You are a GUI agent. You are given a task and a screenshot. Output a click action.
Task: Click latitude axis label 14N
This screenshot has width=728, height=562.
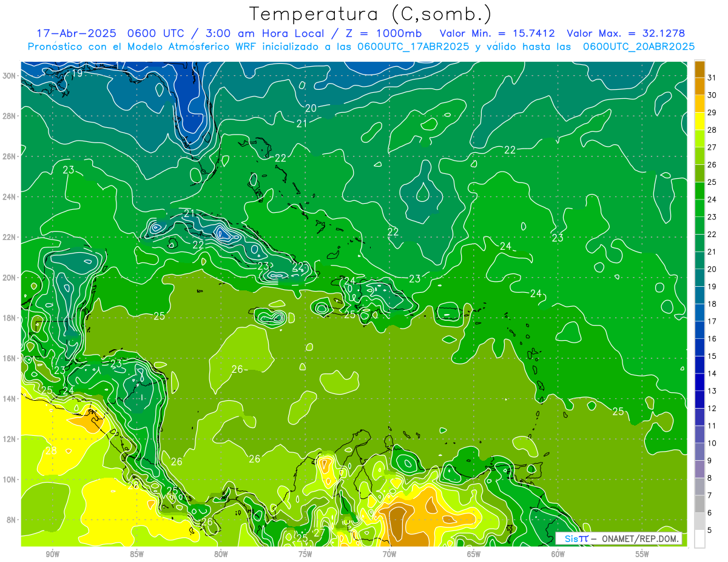click(x=9, y=399)
